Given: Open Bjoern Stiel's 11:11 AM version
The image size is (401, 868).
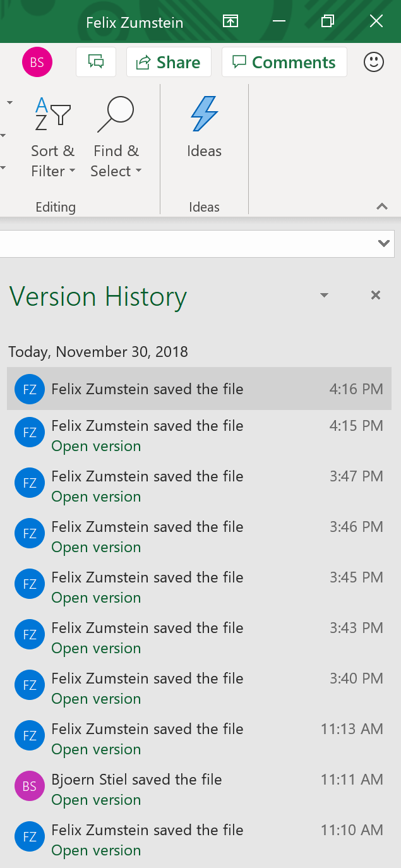Looking at the screenshot, I should click(96, 800).
